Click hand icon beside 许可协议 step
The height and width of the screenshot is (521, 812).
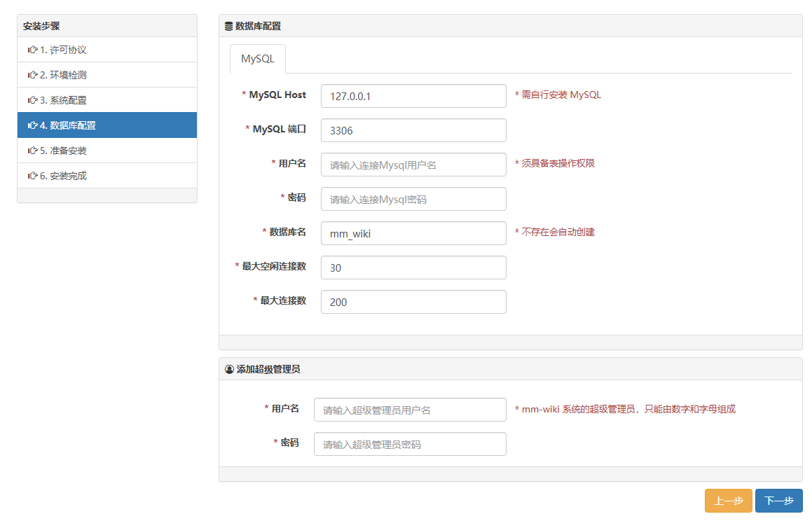(32, 50)
